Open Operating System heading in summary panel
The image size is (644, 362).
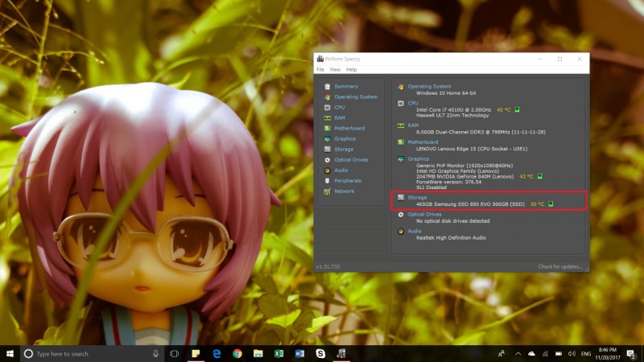tap(429, 87)
